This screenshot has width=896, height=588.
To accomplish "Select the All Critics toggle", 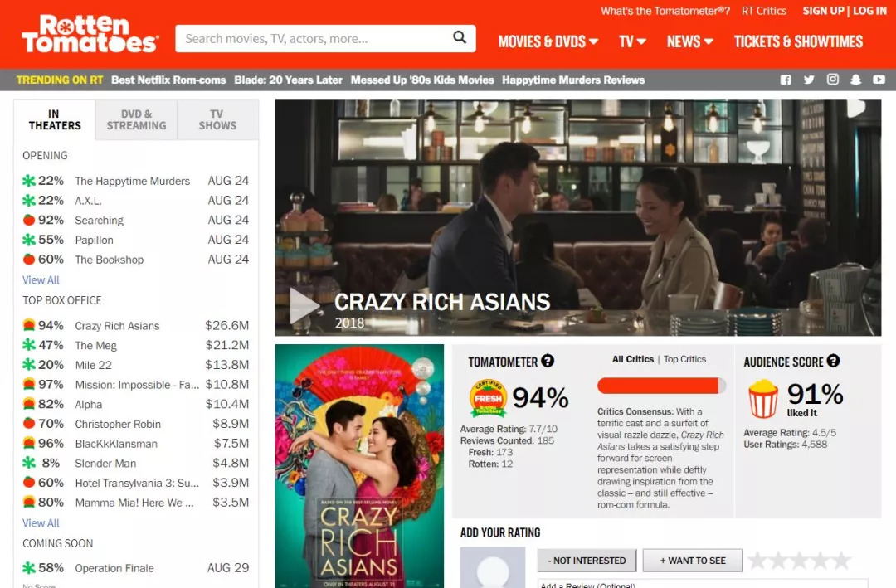I will click(632, 359).
